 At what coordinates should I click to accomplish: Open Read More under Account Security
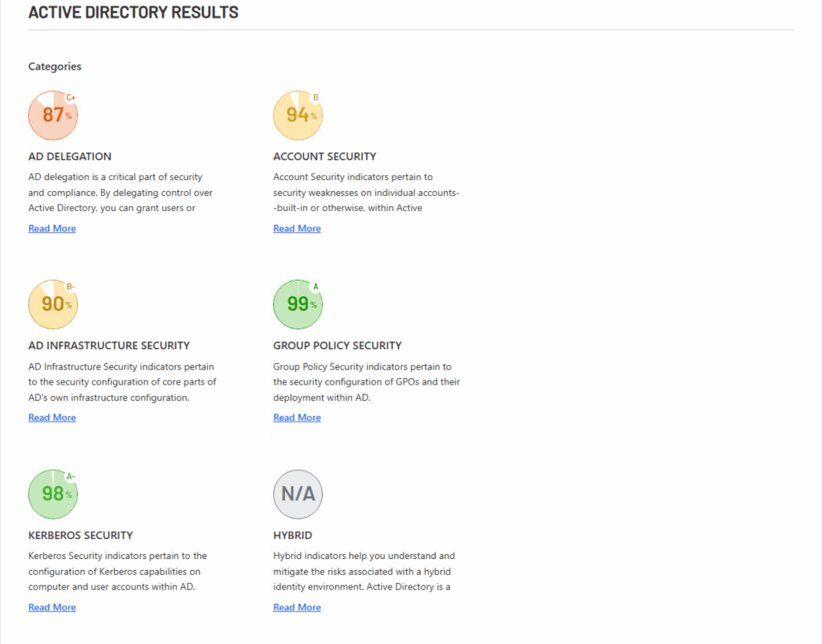[x=297, y=229]
